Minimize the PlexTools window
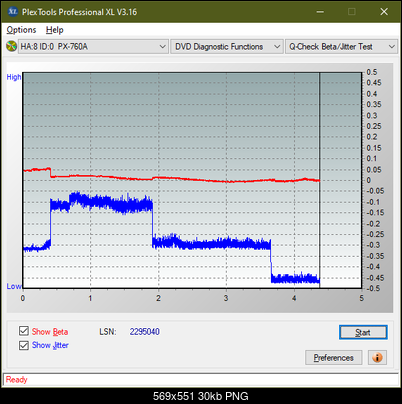Viewport: 402px width, 404px height. click(x=320, y=12)
